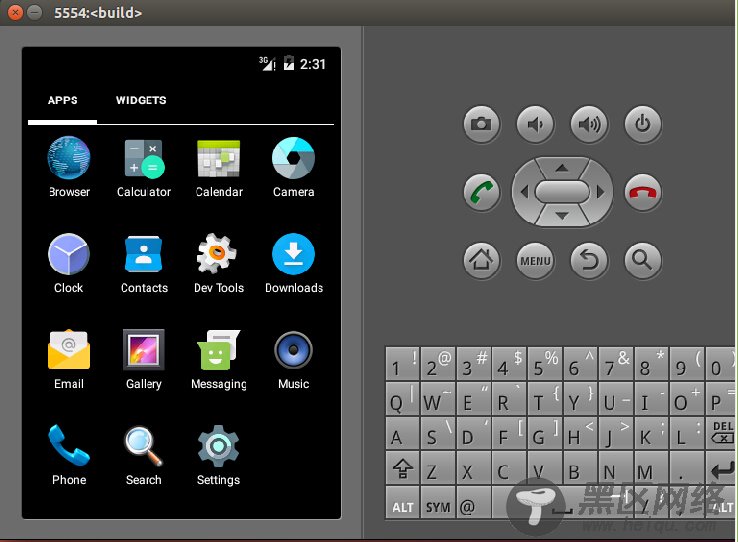Lower volume with the volume down button
738x542 pixels.
(535, 124)
